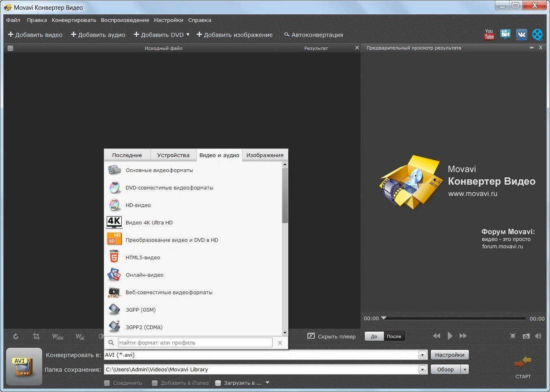Viewport: 550px width, 392px height.
Task: Expand the Добавить DVD dropdown arrow
Action: tap(188, 34)
